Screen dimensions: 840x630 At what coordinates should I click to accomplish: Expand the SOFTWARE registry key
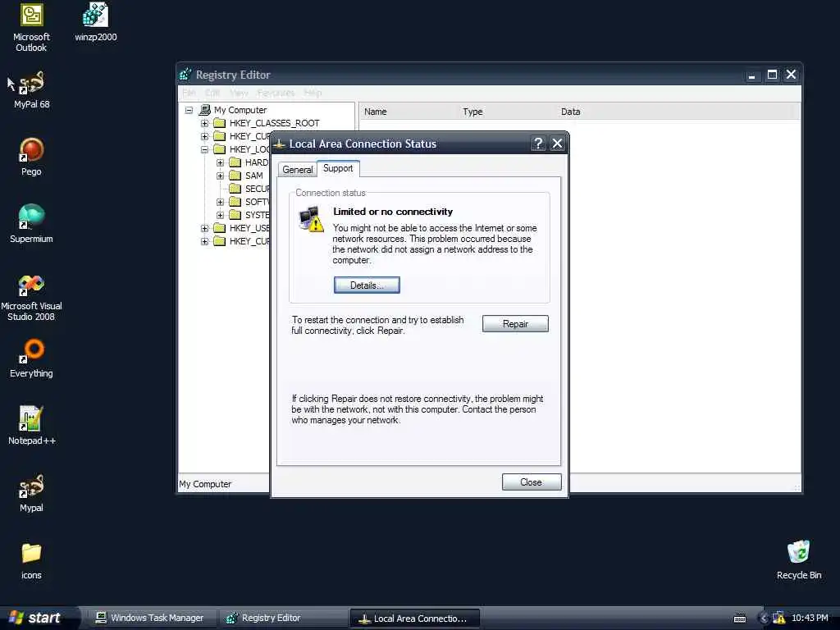[x=220, y=202]
